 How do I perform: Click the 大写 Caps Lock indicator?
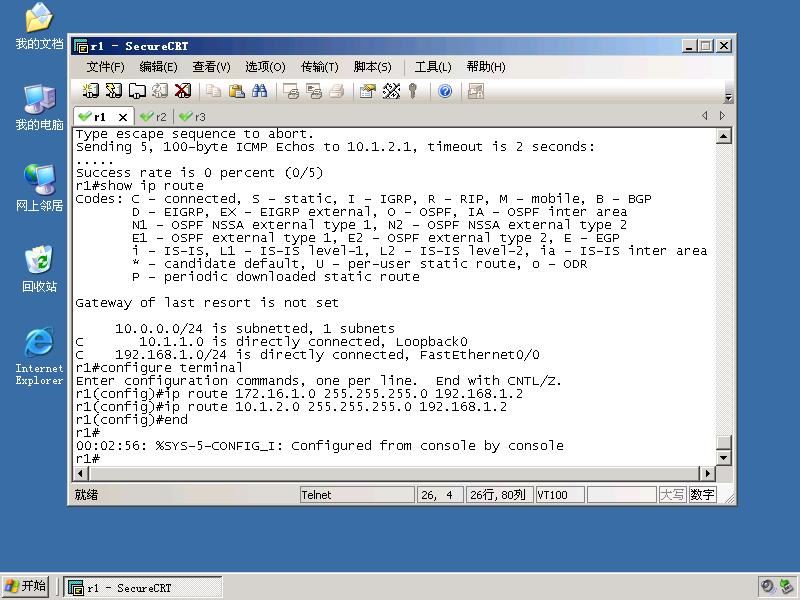click(672, 495)
